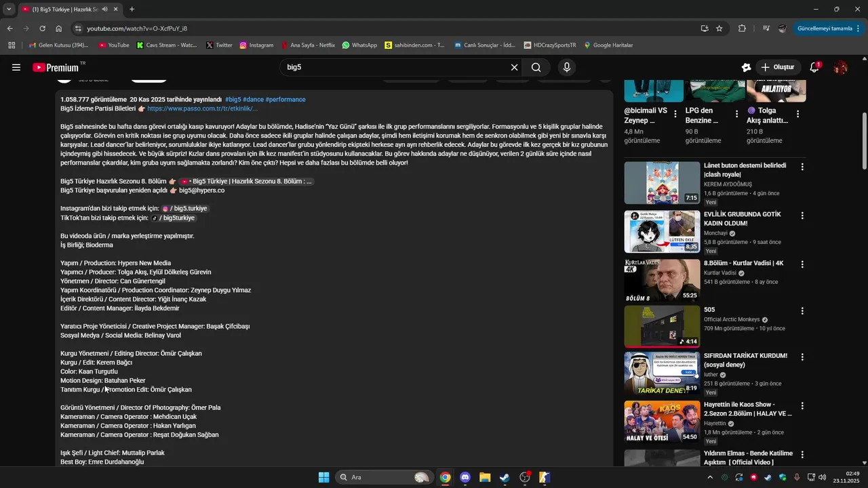This screenshot has height=488, width=868.
Task: Open Instagram bookmark
Action: point(256,45)
